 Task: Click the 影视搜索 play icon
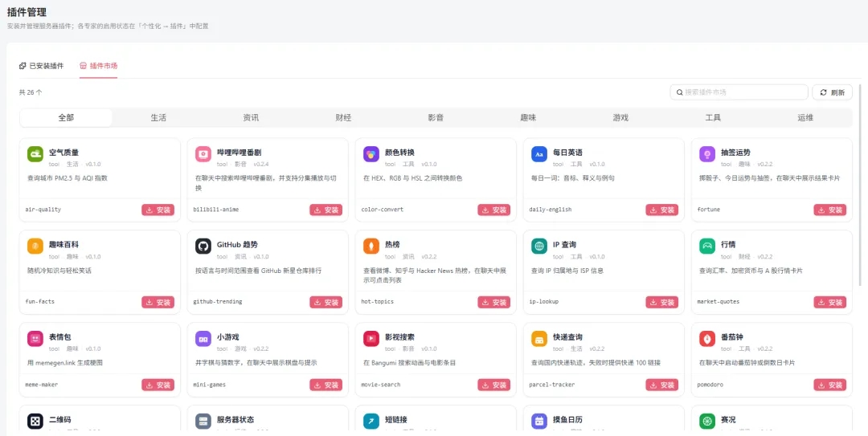[371, 339]
